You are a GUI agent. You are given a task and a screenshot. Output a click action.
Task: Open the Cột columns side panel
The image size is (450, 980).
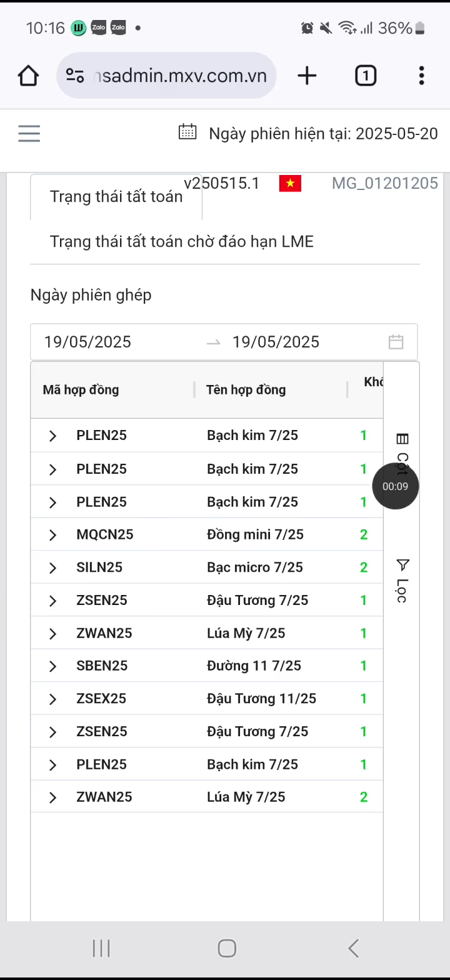click(x=402, y=454)
